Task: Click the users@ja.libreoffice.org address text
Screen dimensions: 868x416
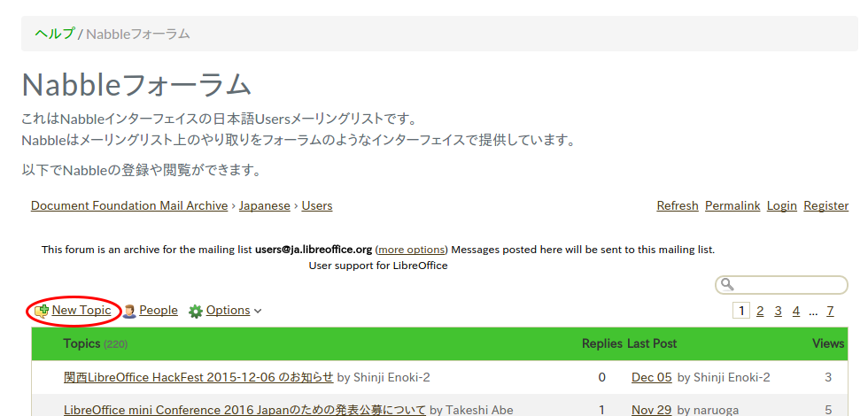Action: (x=314, y=250)
